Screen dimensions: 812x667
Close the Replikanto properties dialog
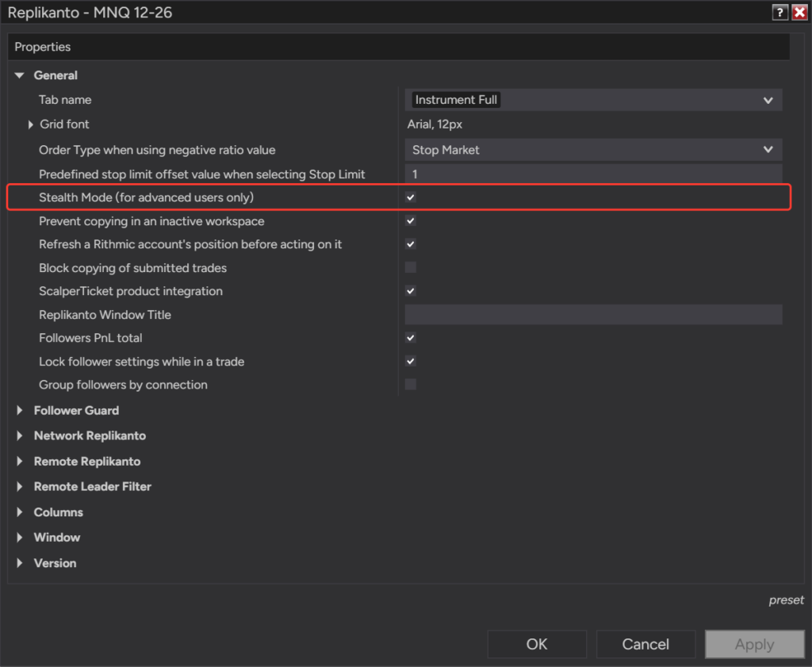pos(799,12)
